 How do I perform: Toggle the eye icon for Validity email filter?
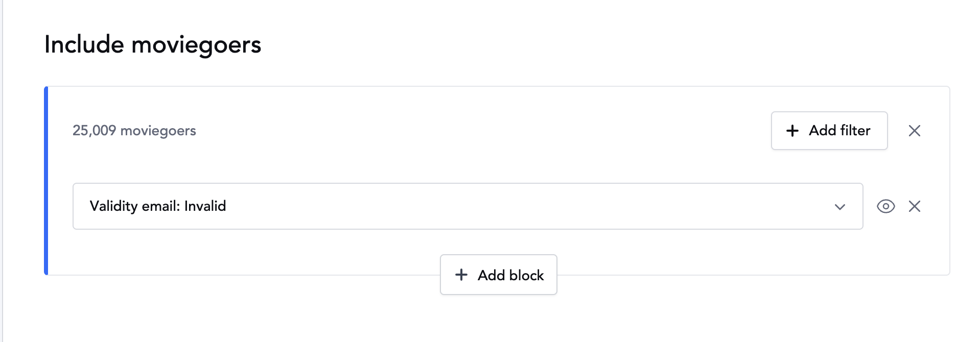[x=885, y=206]
